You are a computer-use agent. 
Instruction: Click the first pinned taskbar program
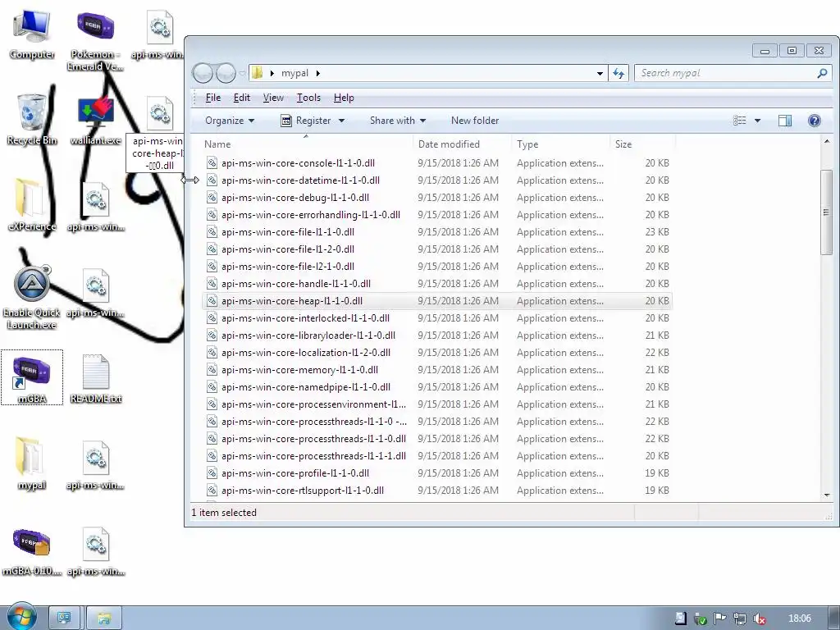click(64, 619)
